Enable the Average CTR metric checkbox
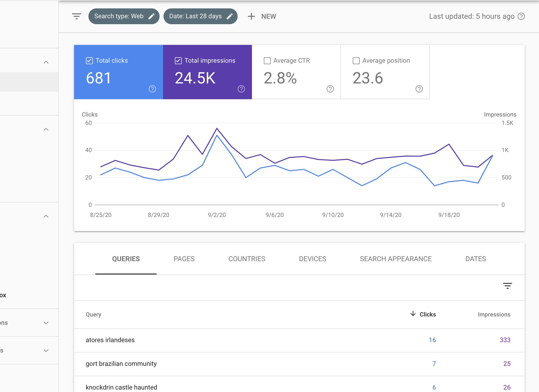539x392 pixels. (267, 60)
